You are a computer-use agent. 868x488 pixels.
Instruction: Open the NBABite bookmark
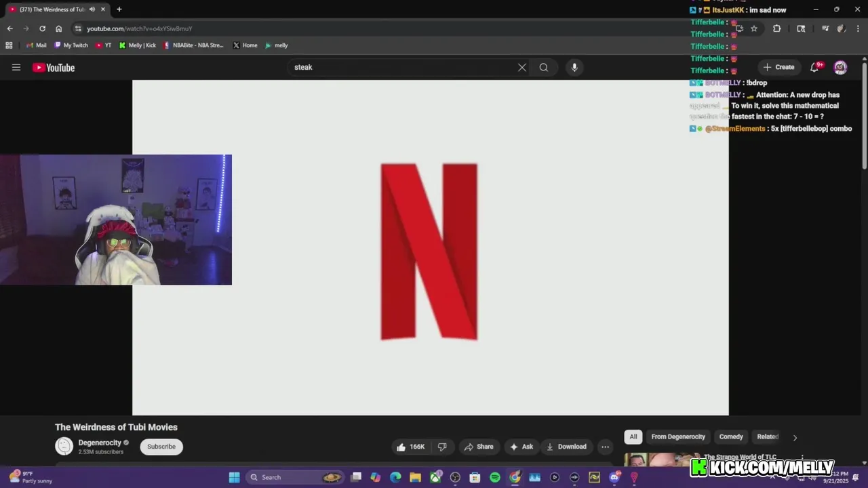193,45
